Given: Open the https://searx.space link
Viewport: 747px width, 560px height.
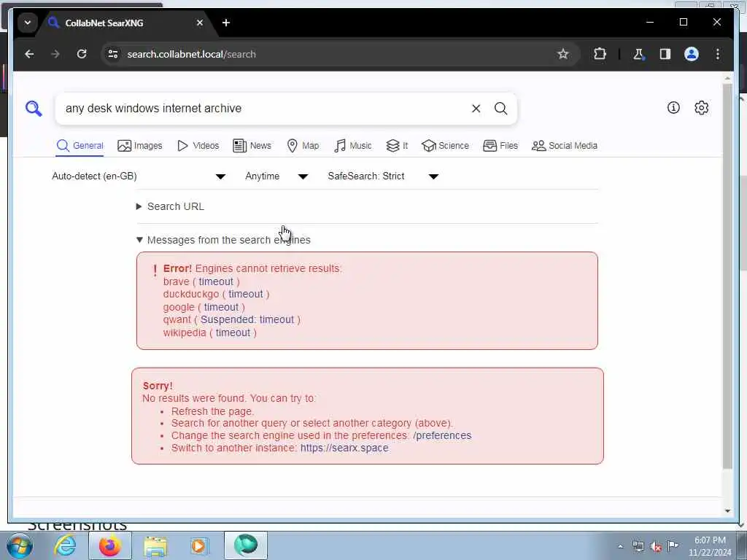Looking at the screenshot, I should coord(344,448).
